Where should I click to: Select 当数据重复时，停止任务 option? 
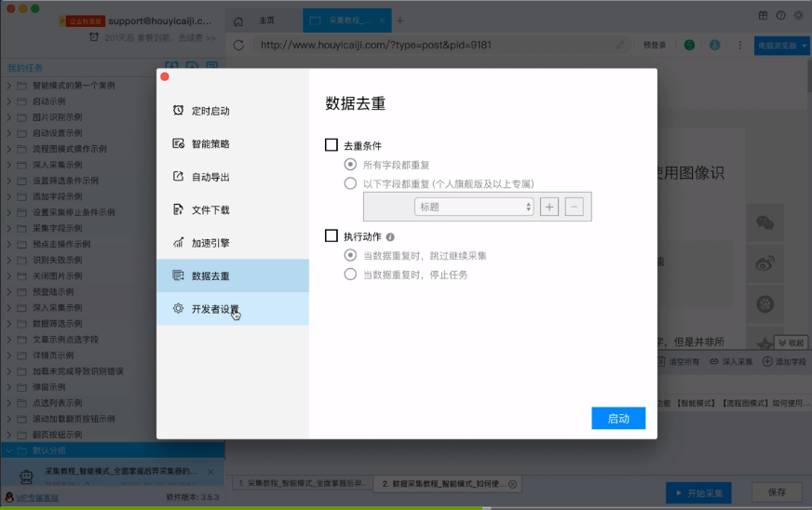click(x=350, y=274)
